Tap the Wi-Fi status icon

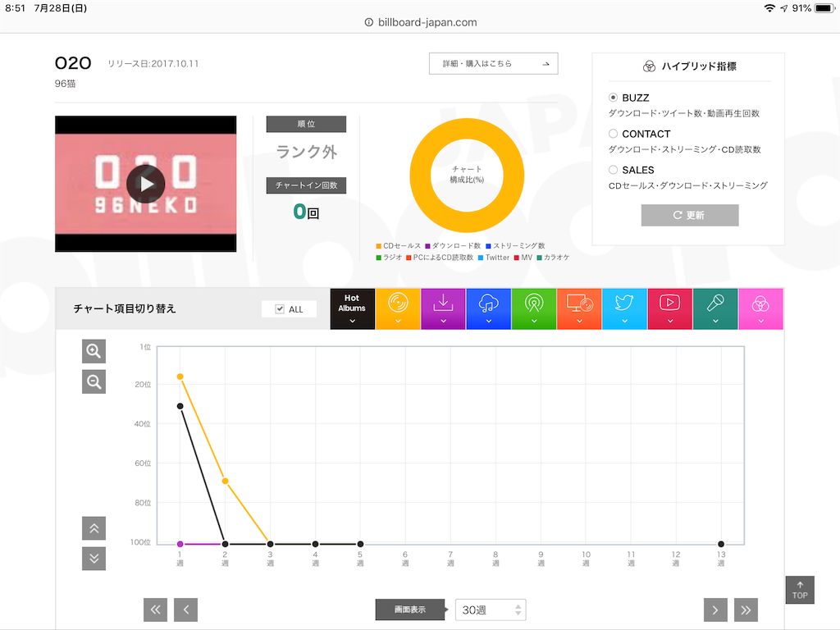point(769,8)
